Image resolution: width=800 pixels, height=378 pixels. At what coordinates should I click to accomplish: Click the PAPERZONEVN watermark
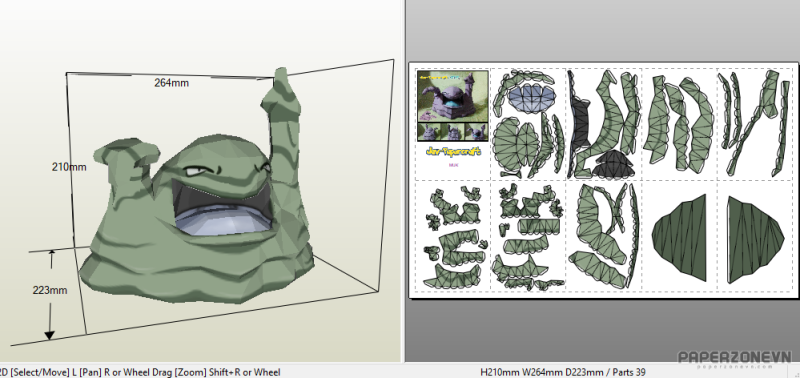(x=734, y=358)
